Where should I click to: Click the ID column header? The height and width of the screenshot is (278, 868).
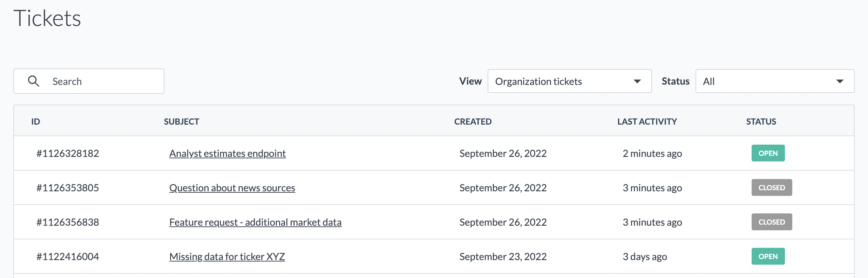35,121
